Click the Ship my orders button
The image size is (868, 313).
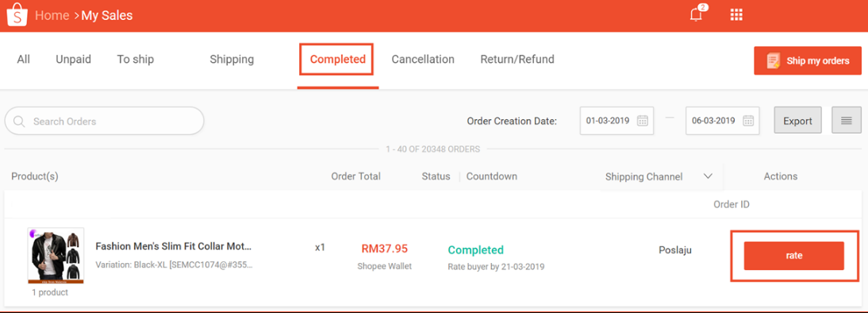point(808,60)
